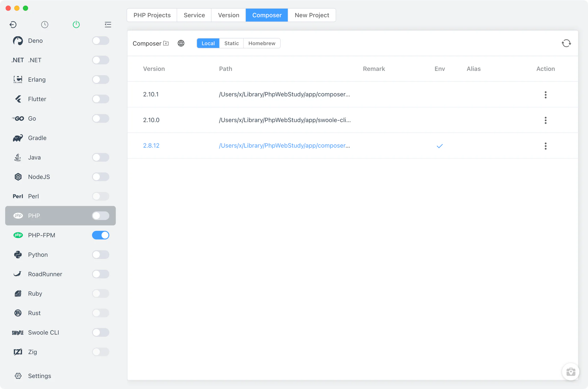Toggle the Perl switch
Image resolution: width=588 pixels, height=389 pixels.
pyautogui.click(x=100, y=196)
